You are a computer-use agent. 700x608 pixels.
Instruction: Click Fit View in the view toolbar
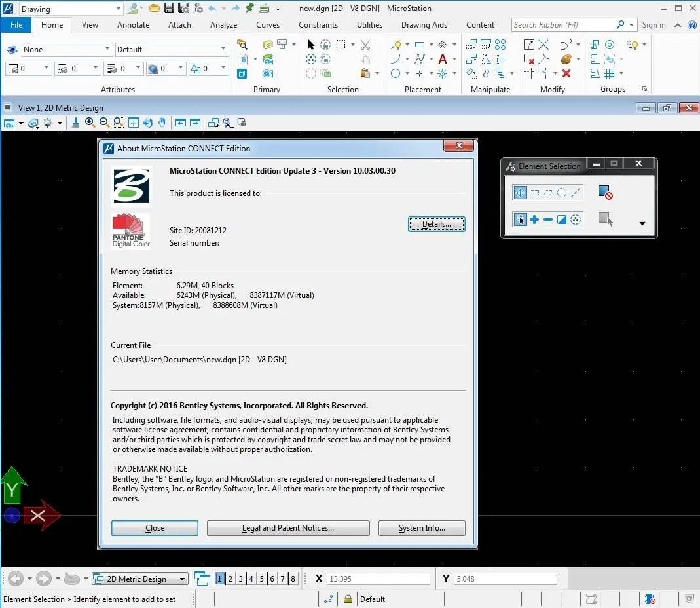pos(133,123)
